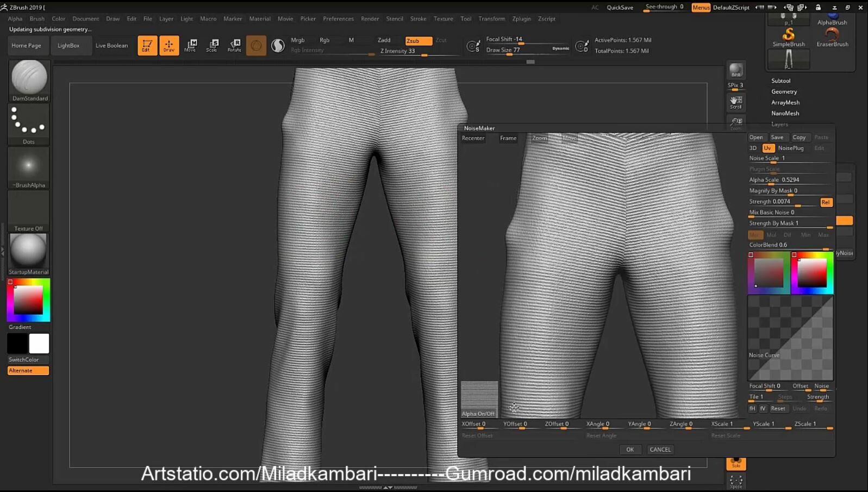This screenshot has width=868, height=492.
Task: Click Reset under Noise Curve
Action: tap(778, 409)
